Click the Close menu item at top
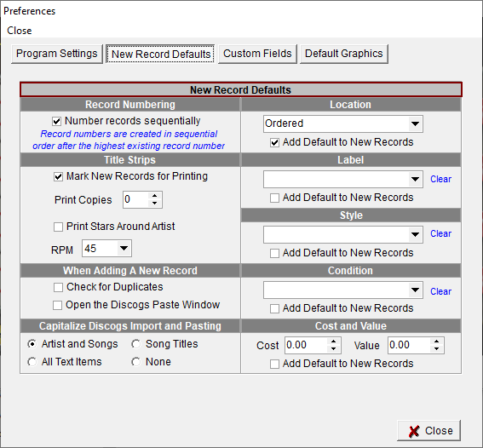483x448 pixels. point(20,31)
